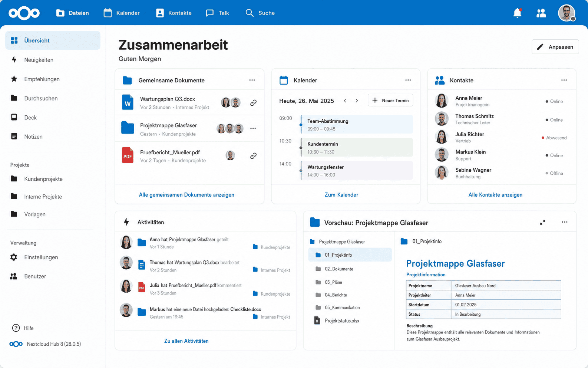Image resolution: width=588 pixels, height=368 pixels.
Task: Open contact Julia Richter
Action: (x=502, y=137)
